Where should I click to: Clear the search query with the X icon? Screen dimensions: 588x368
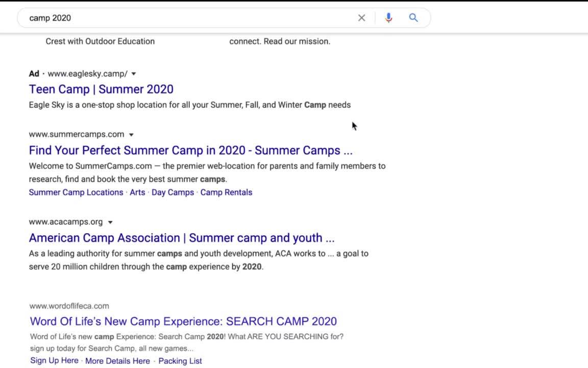[361, 18]
